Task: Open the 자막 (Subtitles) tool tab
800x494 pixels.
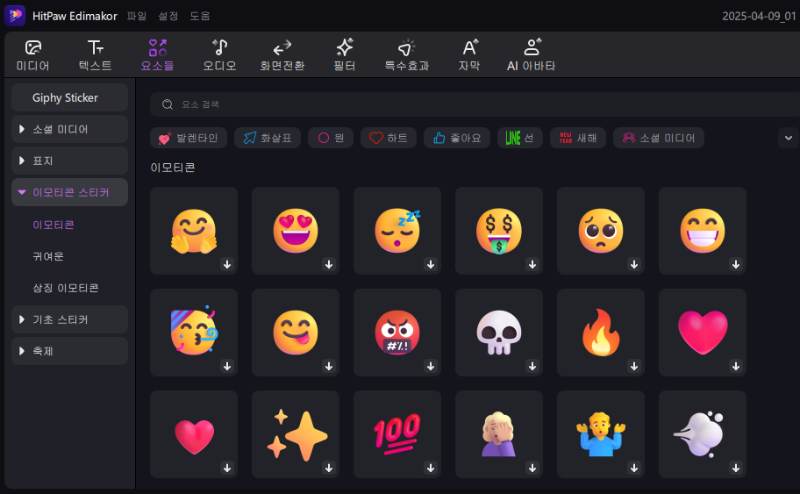Action: pos(469,56)
